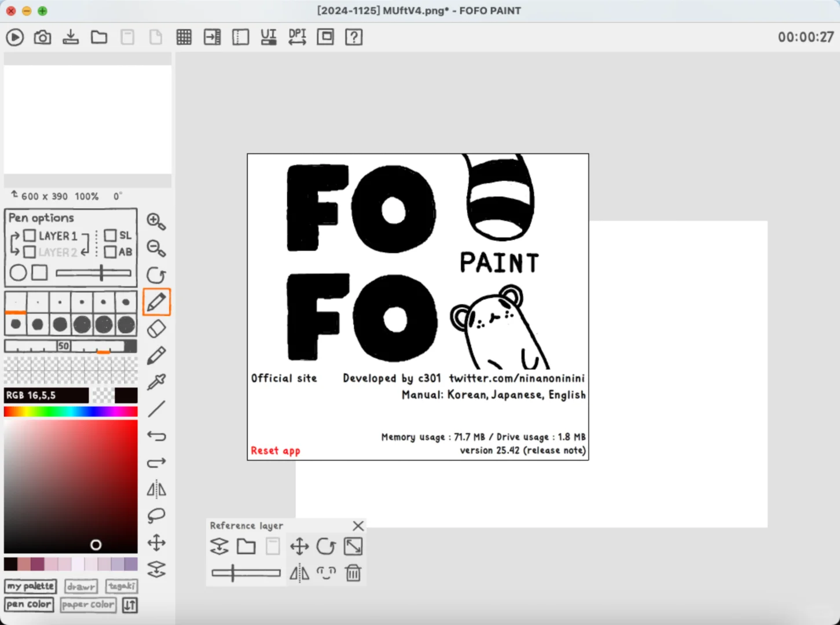Click the undo arrow
Screen dimensions: 840x625
pos(156,436)
